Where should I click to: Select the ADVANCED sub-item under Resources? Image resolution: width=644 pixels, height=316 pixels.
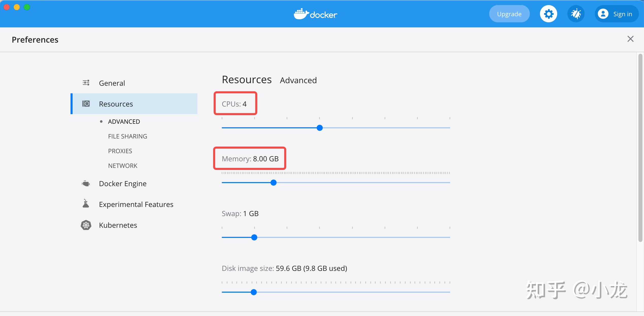pyautogui.click(x=124, y=121)
